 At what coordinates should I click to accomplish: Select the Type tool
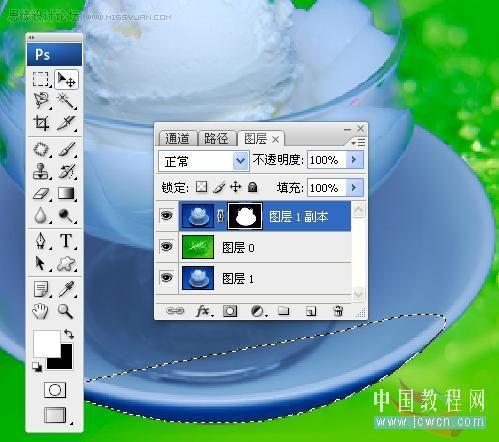pos(66,241)
